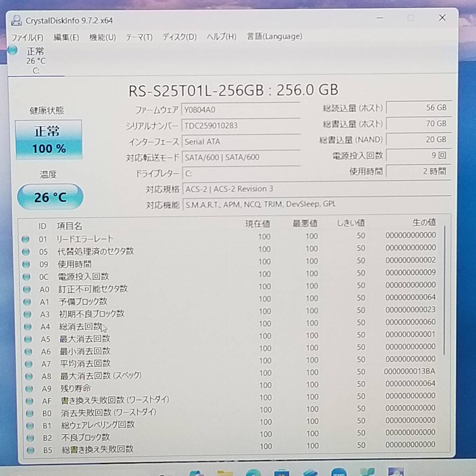476x476 pixels.
Task: Click status dot for B1 総ウェアレベリング回数
Action: tap(30, 426)
